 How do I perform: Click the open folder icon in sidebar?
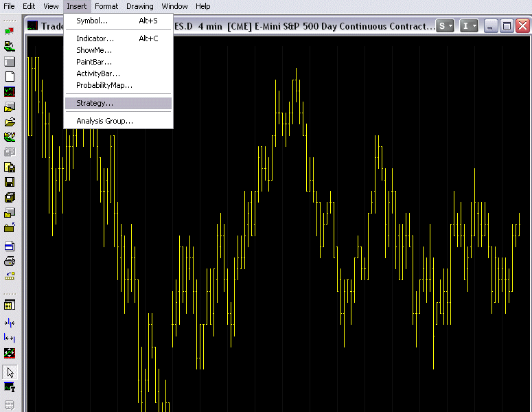(x=10, y=122)
